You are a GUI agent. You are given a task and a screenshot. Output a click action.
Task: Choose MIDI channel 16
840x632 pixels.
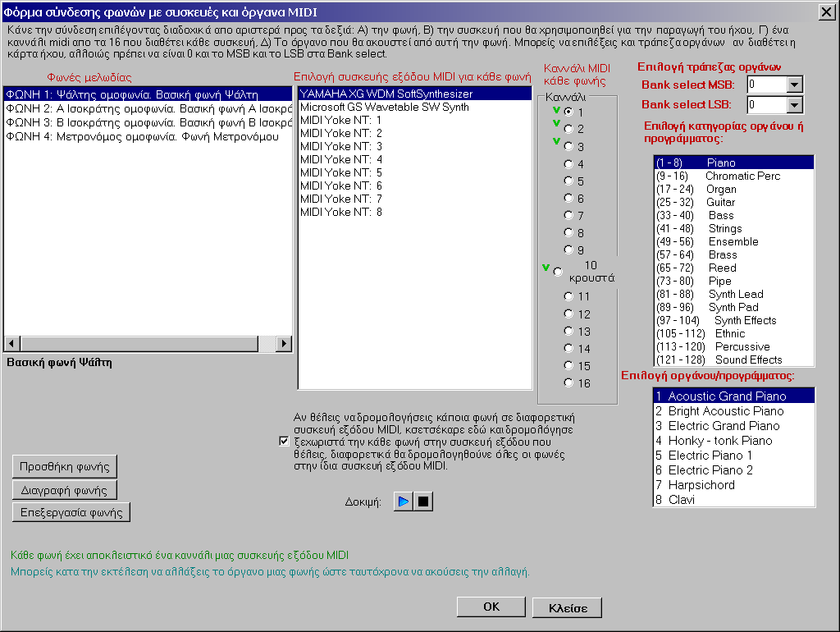pyautogui.click(x=568, y=382)
